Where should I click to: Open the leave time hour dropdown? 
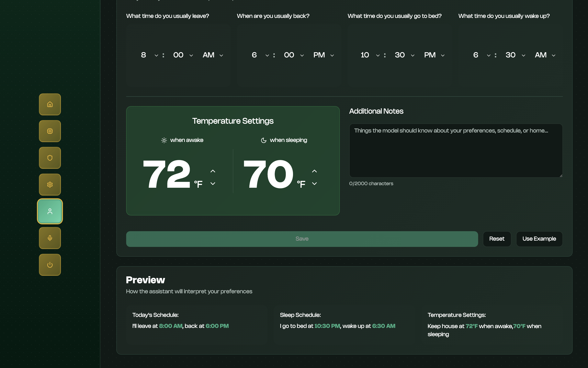pyautogui.click(x=149, y=55)
